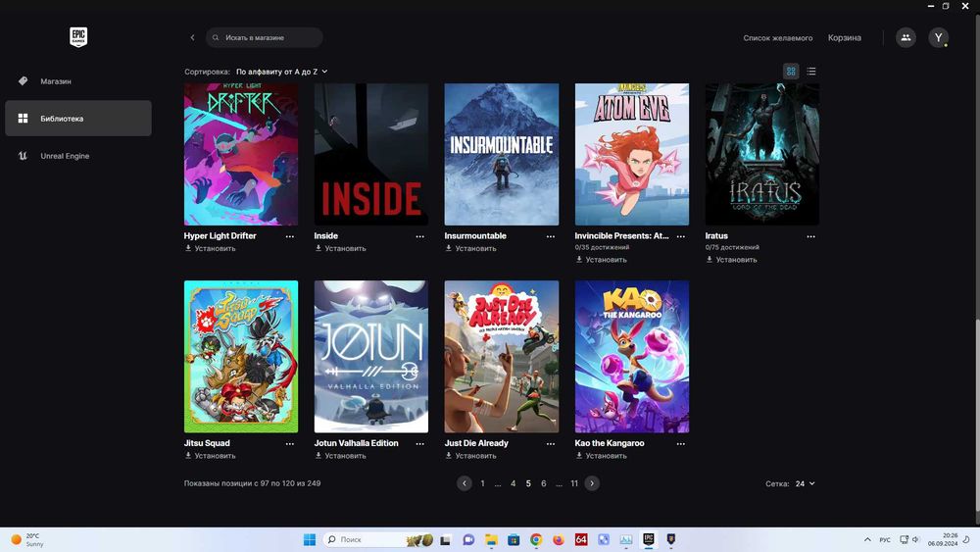Open the Just Die Already cover

(x=501, y=356)
